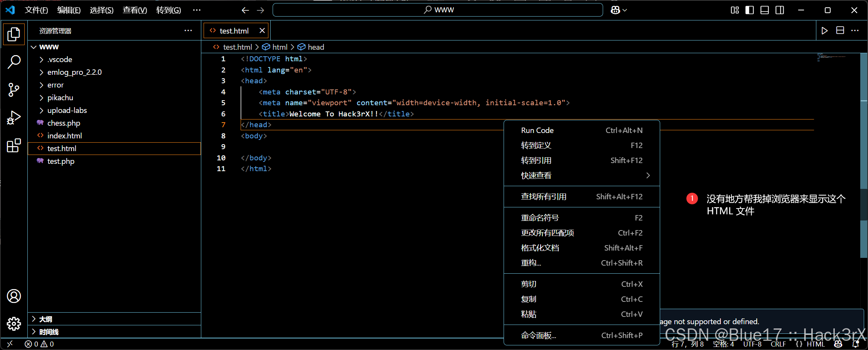Choose 重命名符号 from context menu
This screenshot has width=868, height=350.
coord(582,218)
